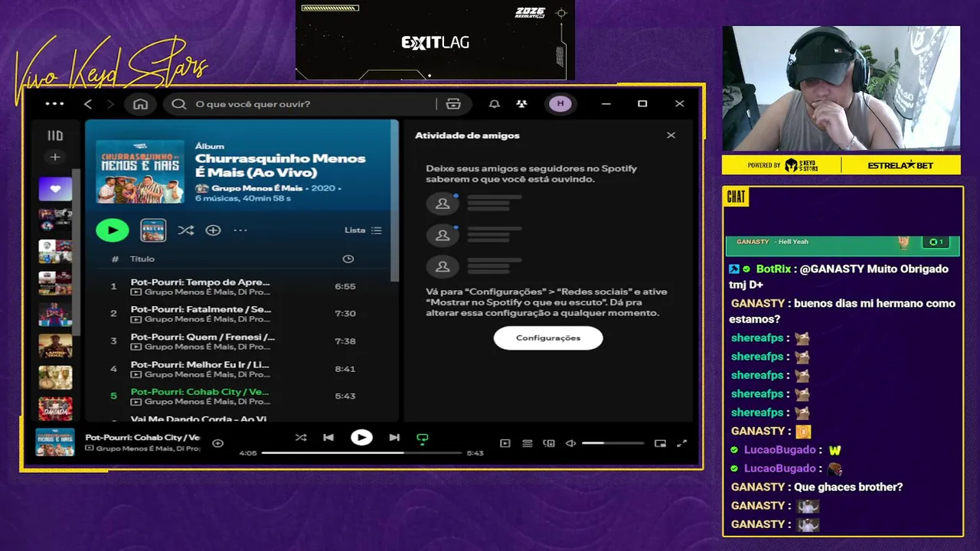The width and height of the screenshot is (980, 551).
Task: Sort by duration clock icon header
Action: click(348, 259)
